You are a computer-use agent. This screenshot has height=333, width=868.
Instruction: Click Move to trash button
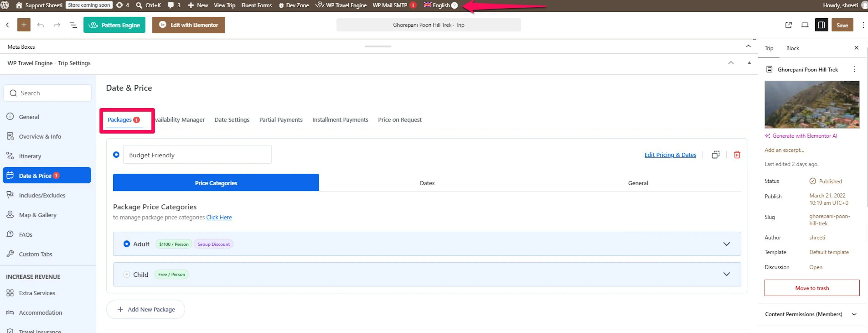(x=812, y=288)
